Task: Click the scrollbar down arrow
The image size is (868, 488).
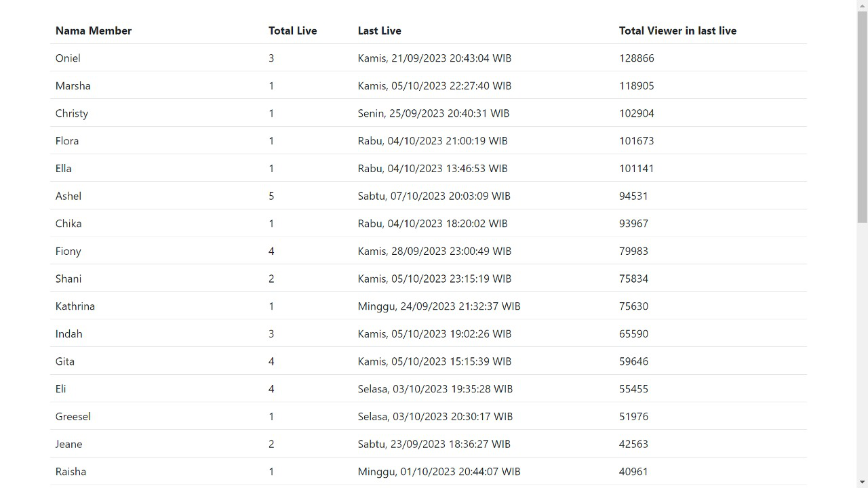Action: [x=862, y=482]
